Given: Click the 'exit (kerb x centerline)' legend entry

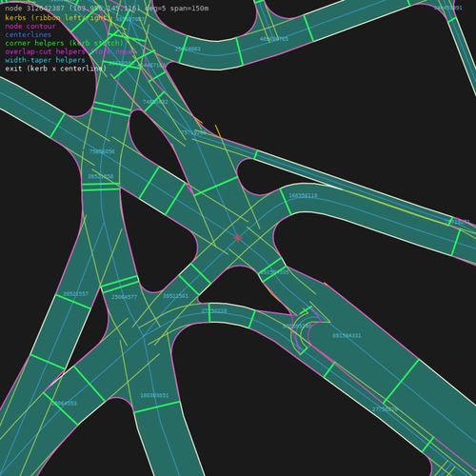Looking at the screenshot, I should (x=56, y=69).
